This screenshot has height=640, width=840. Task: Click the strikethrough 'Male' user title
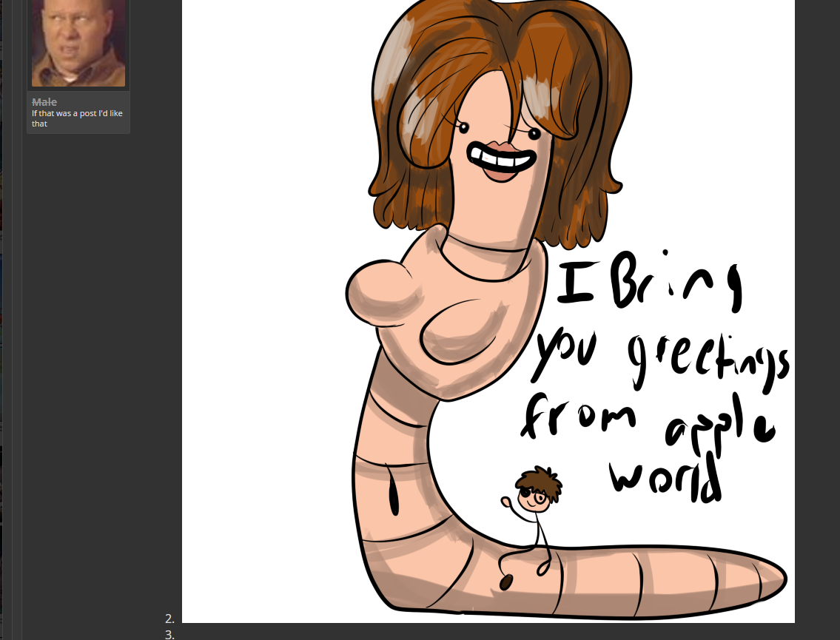pyautogui.click(x=44, y=102)
